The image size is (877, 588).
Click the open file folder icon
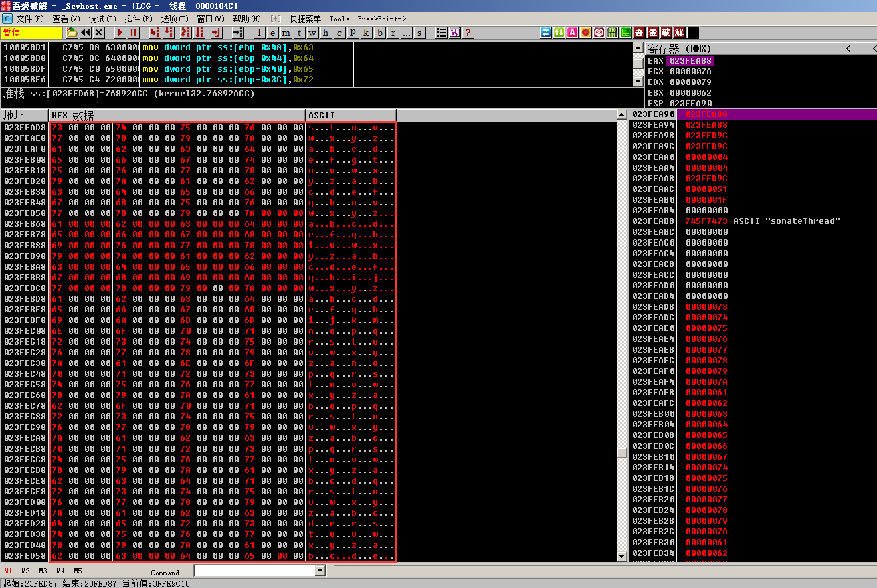coord(72,33)
